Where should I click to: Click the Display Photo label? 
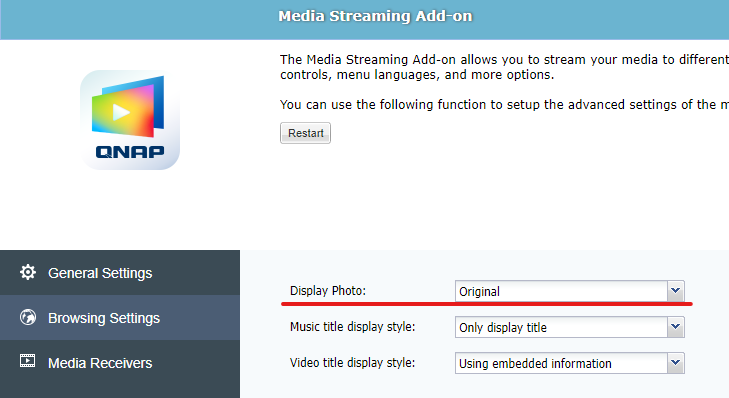[328, 291]
